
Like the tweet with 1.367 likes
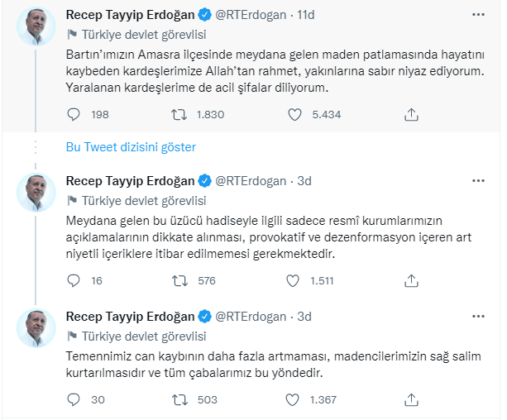[x=292, y=399]
